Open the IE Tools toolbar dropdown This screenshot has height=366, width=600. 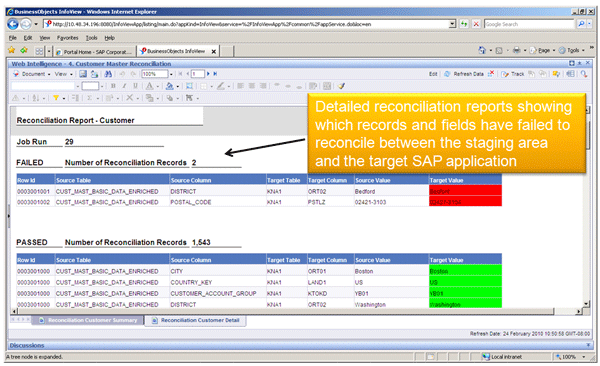click(572, 50)
